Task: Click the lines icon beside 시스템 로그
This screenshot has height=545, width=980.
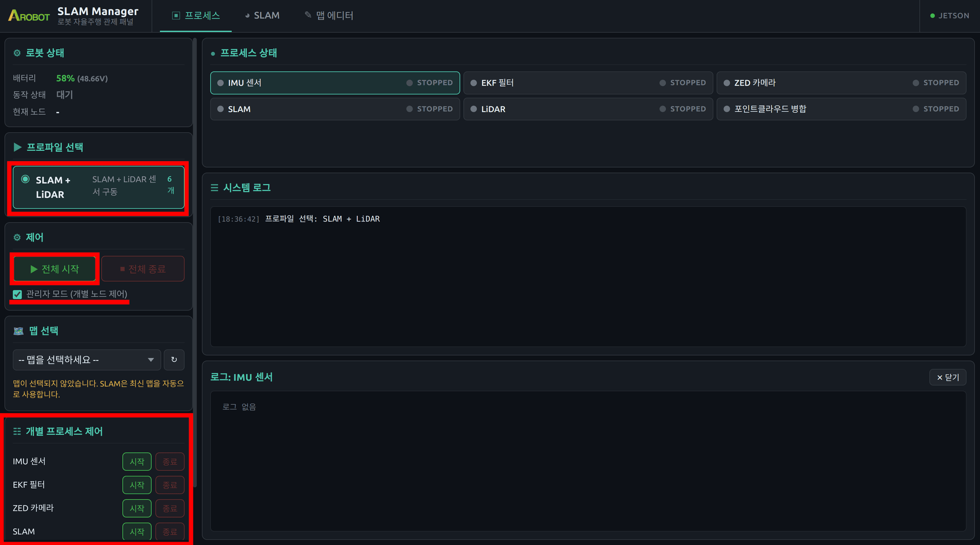Action: point(214,188)
